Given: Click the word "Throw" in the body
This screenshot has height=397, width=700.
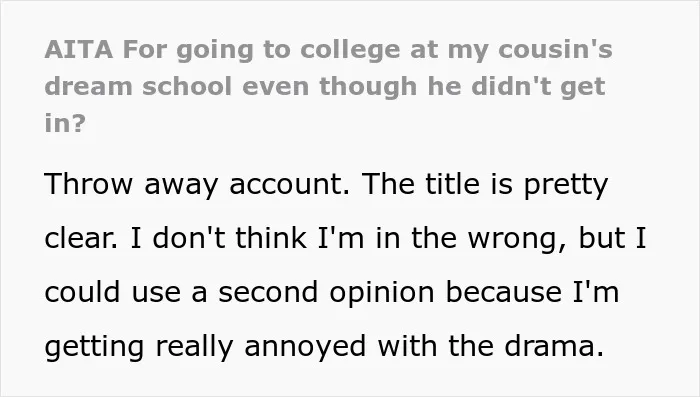Looking at the screenshot, I should (x=88, y=184).
